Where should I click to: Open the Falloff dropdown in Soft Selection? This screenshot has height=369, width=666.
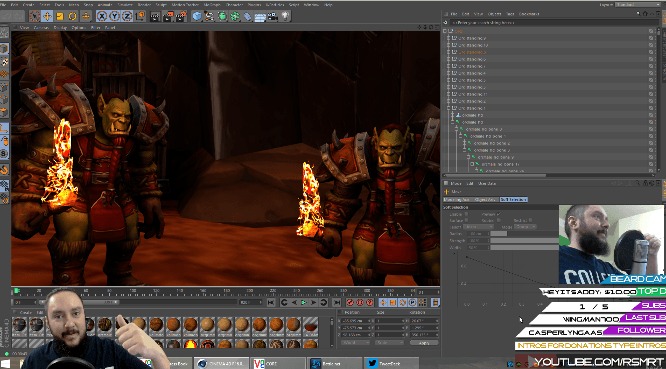point(479,227)
